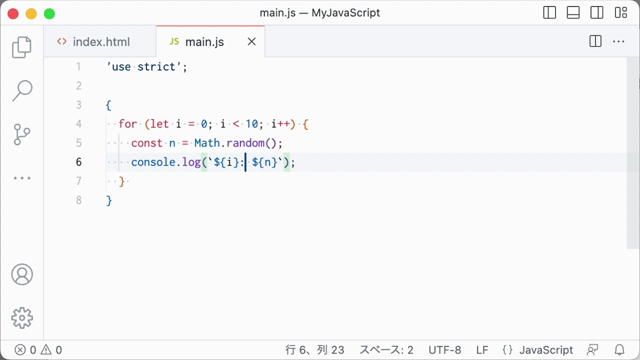Image resolution: width=640 pixels, height=360 pixels.
Task: Toggle primary side bar layout button
Action: coord(549,13)
